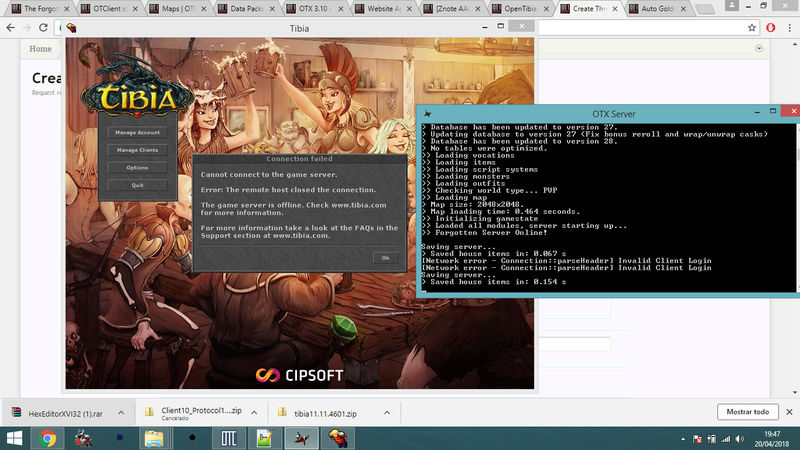Open the Home link on the forum page
This screenshot has width=800, height=450.
click(40, 49)
